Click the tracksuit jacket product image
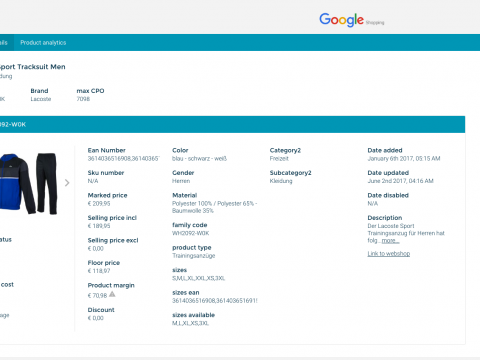Image resolution: width=480 pixels, height=360 pixels. point(17,183)
